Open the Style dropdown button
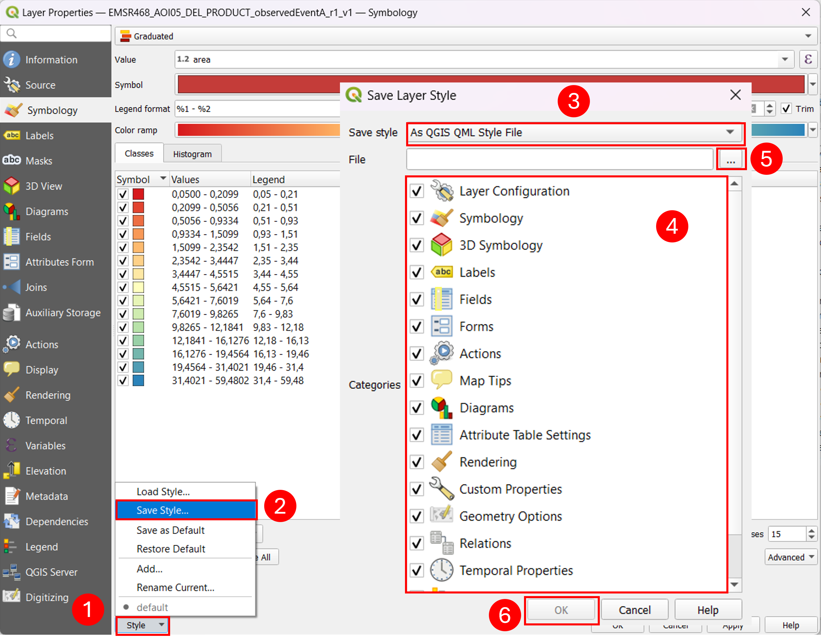Screen dimensions: 821x644 coord(143,625)
